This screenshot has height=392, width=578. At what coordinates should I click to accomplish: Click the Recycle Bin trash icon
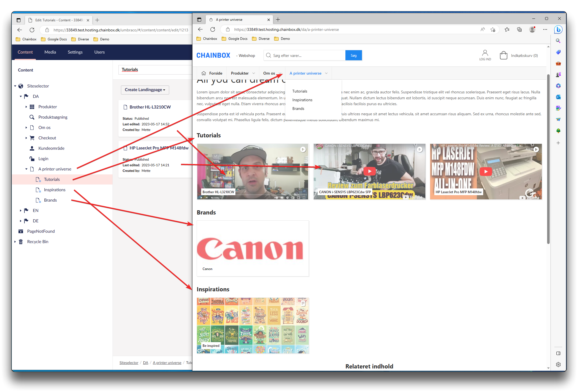coord(21,242)
